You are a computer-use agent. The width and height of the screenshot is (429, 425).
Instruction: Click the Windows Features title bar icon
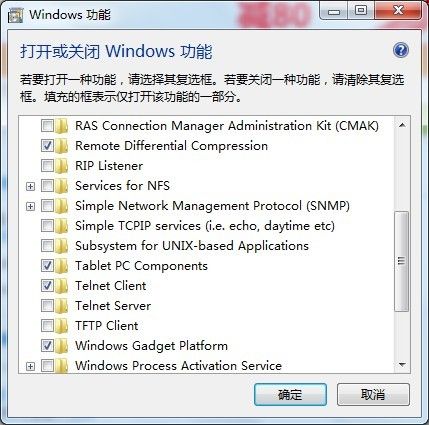click(x=16, y=15)
